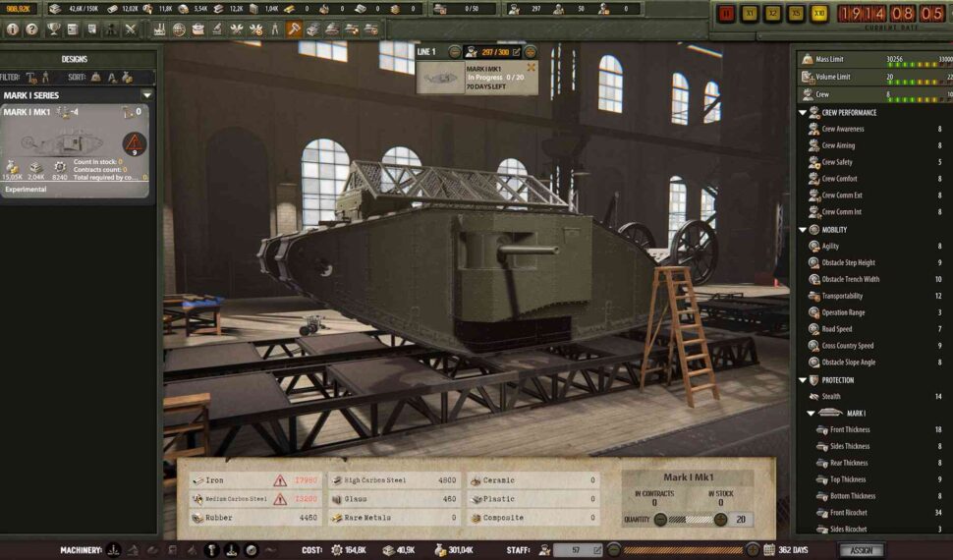
Task: Collapse the Mobility stats section
Action: coord(803,230)
